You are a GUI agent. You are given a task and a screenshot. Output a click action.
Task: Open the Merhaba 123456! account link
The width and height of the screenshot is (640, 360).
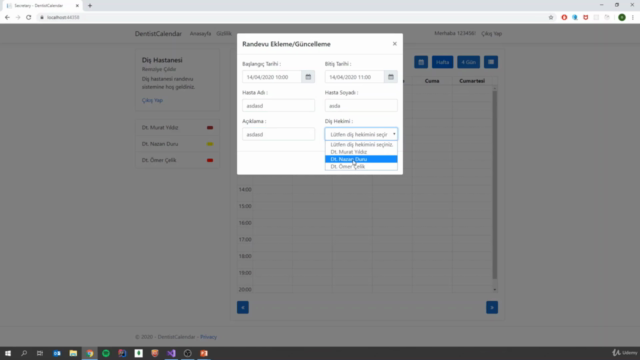click(x=455, y=33)
